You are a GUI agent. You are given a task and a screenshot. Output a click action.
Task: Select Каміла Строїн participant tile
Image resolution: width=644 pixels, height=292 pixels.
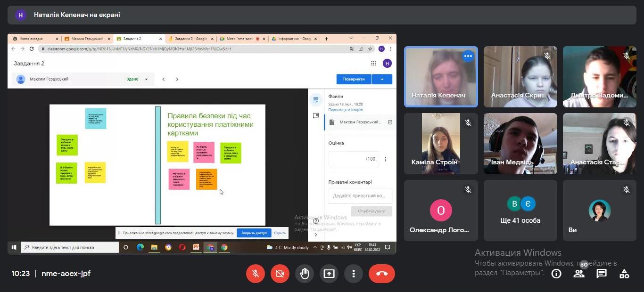[x=441, y=144]
